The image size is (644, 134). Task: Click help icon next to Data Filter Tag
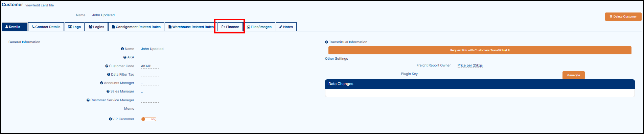point(109,75)
